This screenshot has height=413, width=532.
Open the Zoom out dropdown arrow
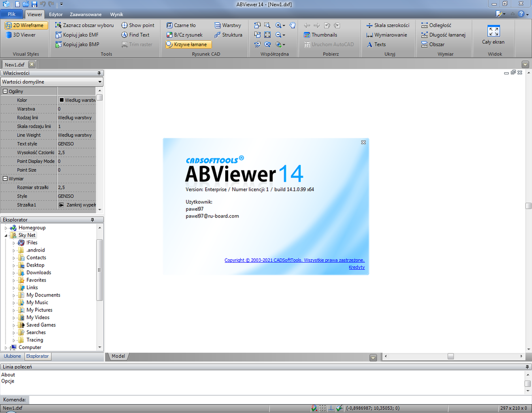(x=284, y=35)
